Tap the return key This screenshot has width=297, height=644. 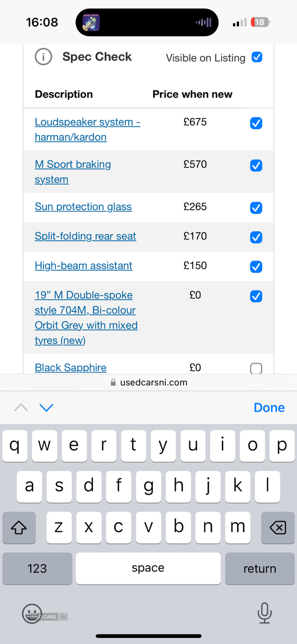260,569
